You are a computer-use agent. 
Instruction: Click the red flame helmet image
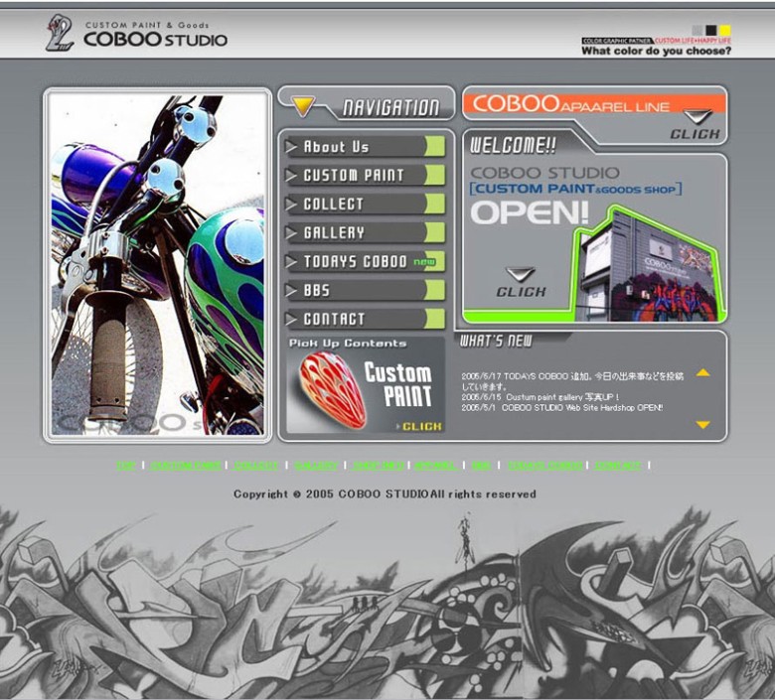[x=327, y=388]
